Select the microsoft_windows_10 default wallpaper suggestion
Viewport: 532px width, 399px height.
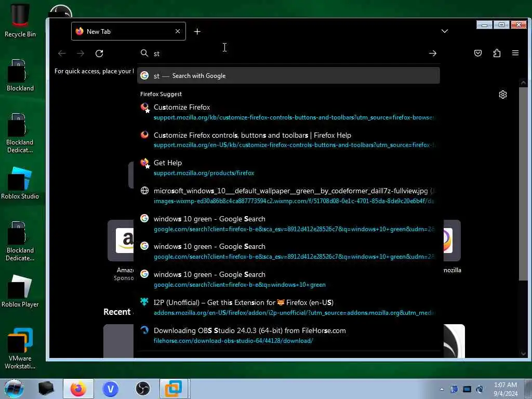[x=288, y=196]
